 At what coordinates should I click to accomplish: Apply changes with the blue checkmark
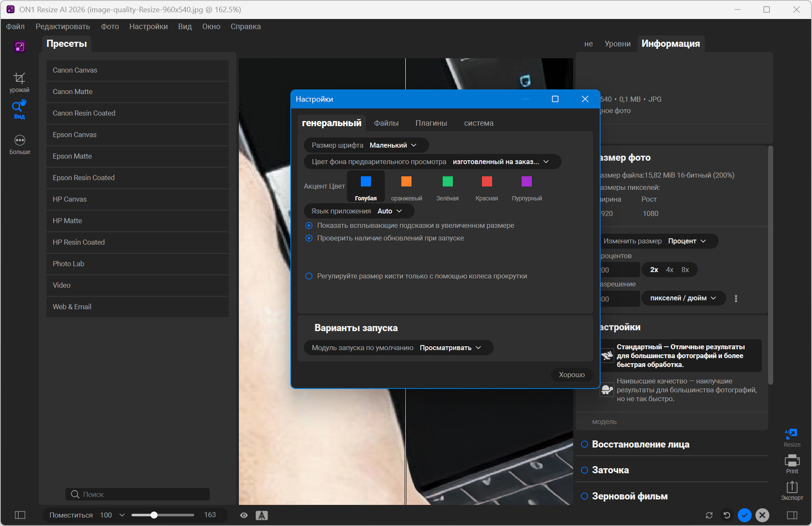(744, 515)
